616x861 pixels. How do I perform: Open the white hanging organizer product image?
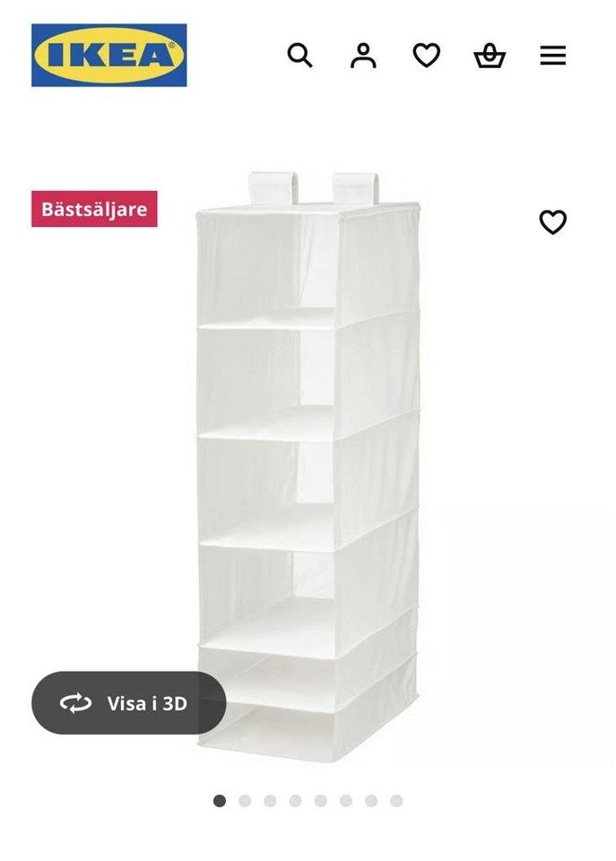pyautogui.click(x=308, y=466)
